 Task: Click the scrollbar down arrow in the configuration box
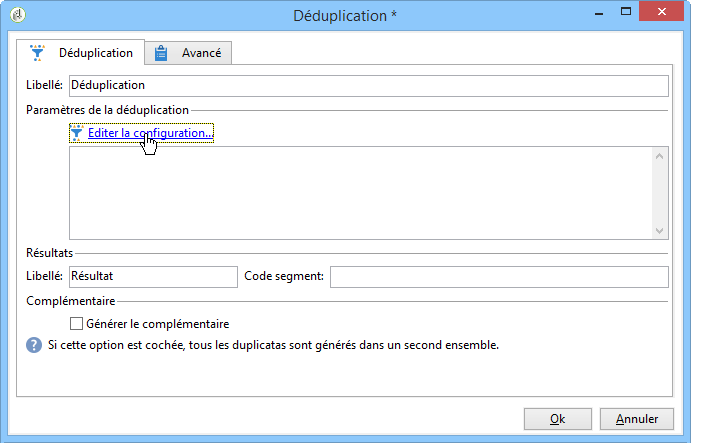click(659, 231)
